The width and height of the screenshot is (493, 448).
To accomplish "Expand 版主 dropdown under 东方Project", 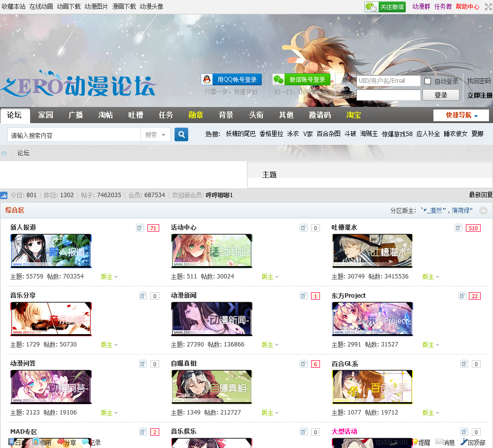I will coord(430,345).
